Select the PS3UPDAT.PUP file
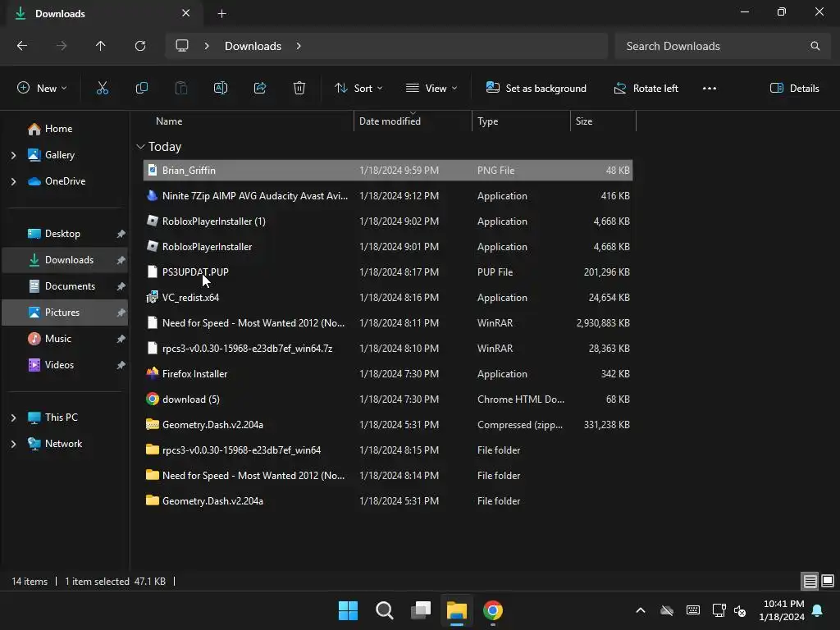 pyautogui.click(x=388, y=272)
